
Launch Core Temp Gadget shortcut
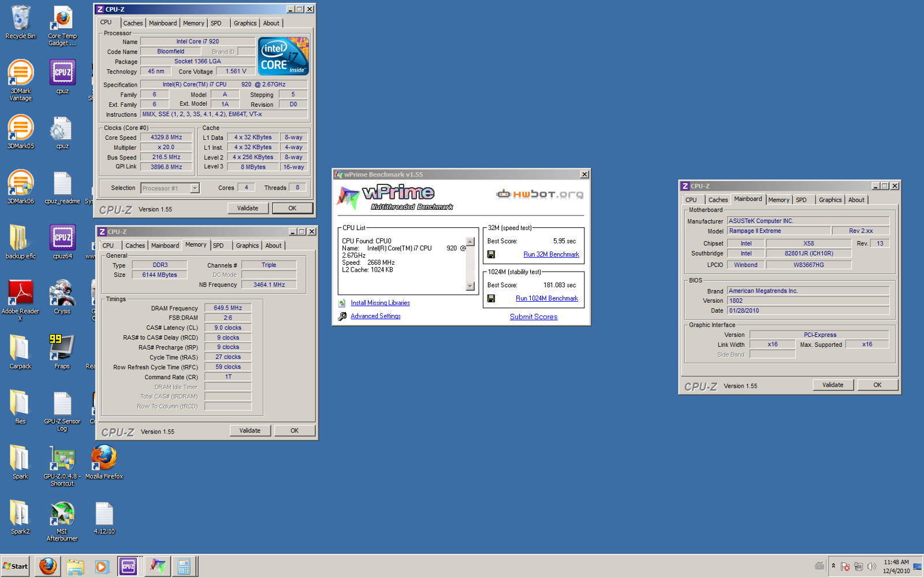coord(62,26)
